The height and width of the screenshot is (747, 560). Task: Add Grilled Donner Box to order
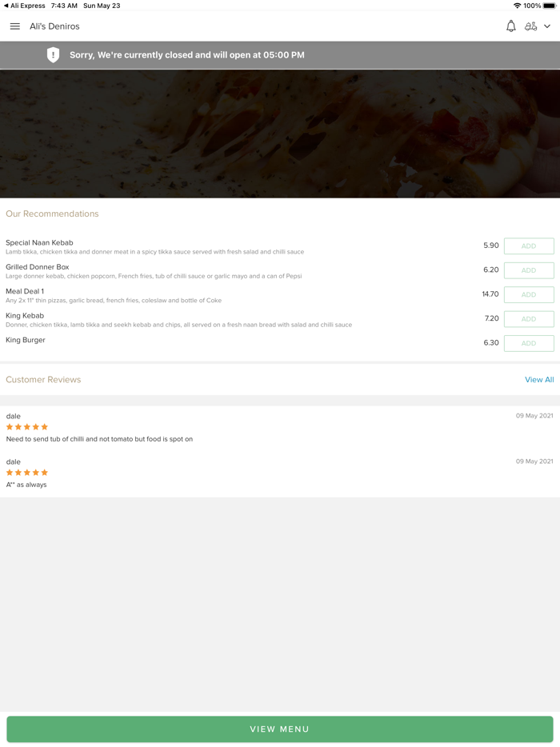[528, 270]
